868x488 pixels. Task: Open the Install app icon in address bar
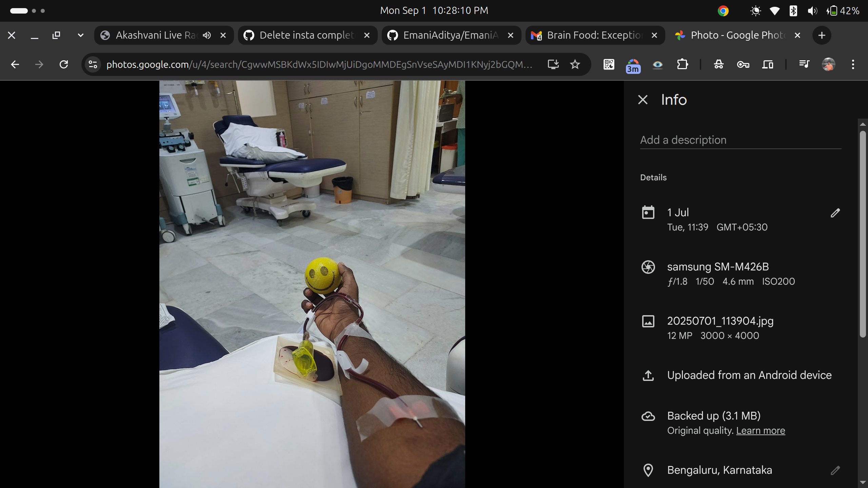pos(553,64)
